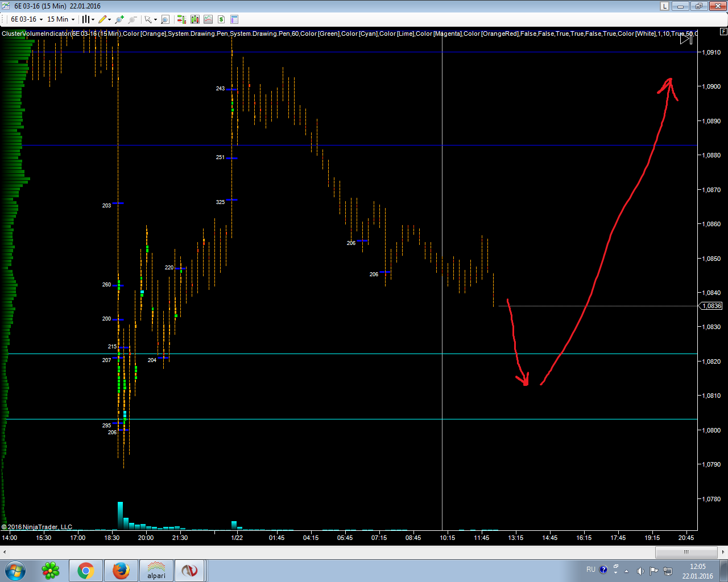Click the scroll-to-latest arrow on chart
The width and height of the screenshot is (728, 582).
click(x=686, y=39)
